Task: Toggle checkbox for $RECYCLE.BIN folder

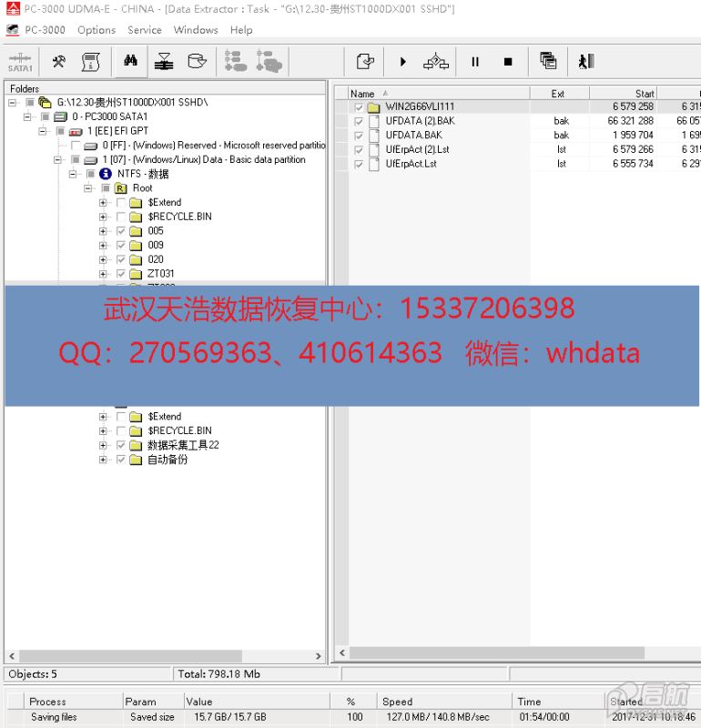Action: (x=121, y=217)
